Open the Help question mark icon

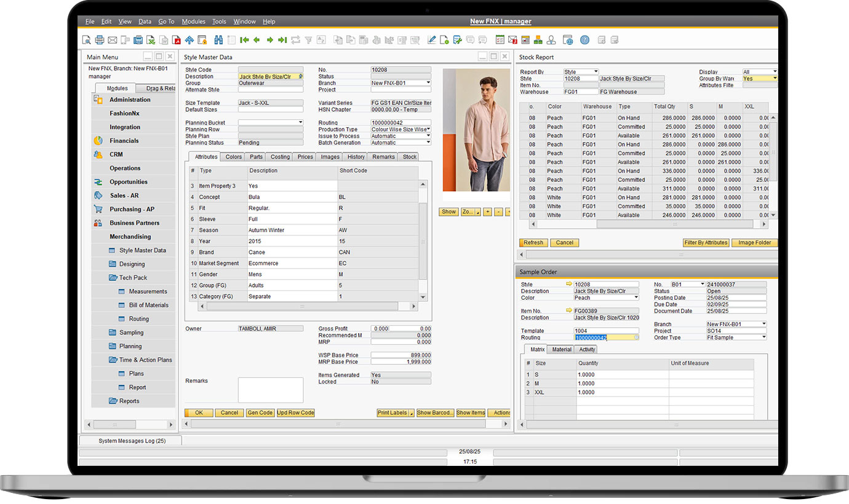point(584,40)
